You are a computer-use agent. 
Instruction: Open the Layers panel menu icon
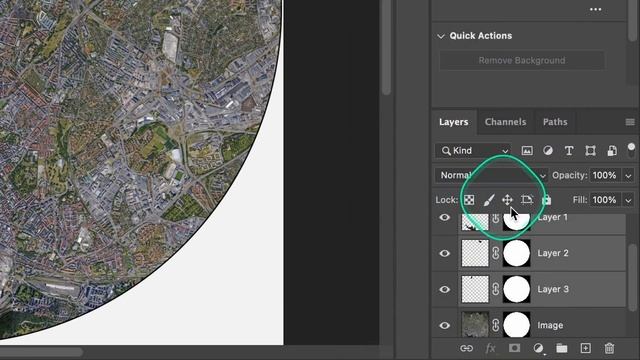click(630, 122)
